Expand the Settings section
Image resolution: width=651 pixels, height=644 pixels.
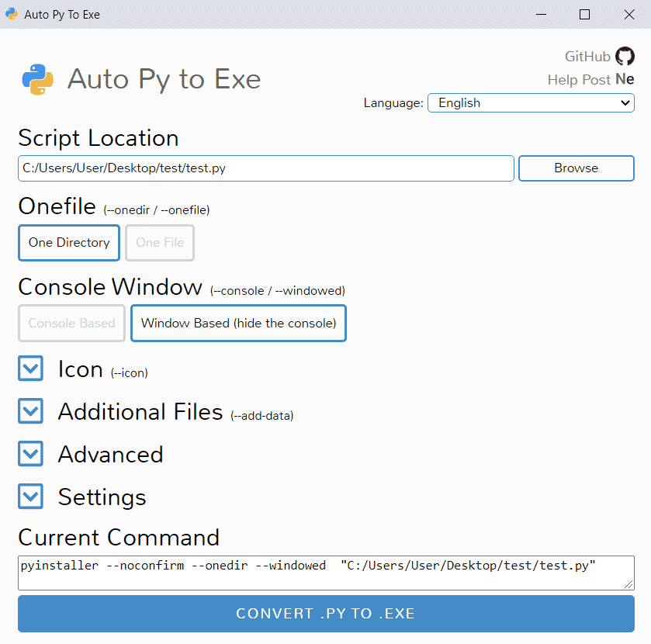coord(31,496)
